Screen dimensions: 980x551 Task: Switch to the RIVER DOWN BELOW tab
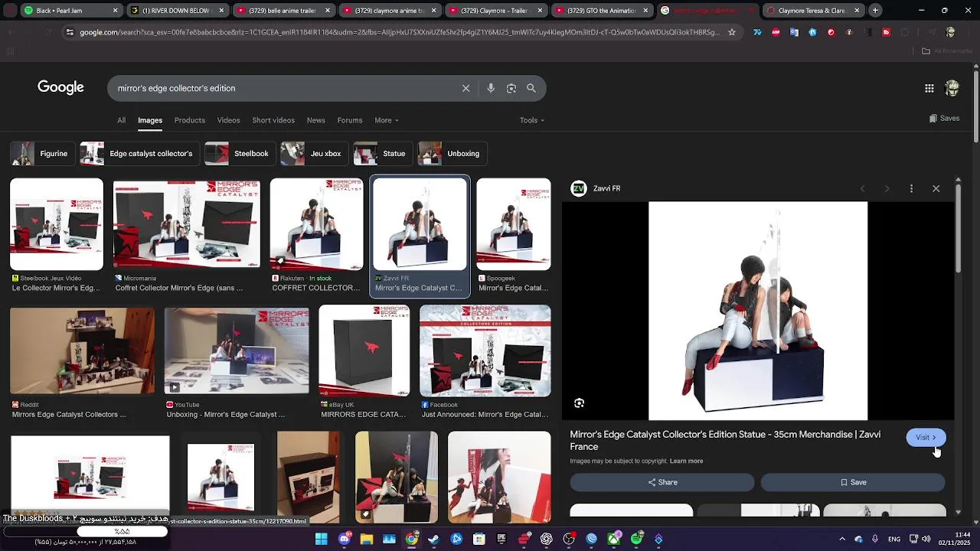click(177, 11)
